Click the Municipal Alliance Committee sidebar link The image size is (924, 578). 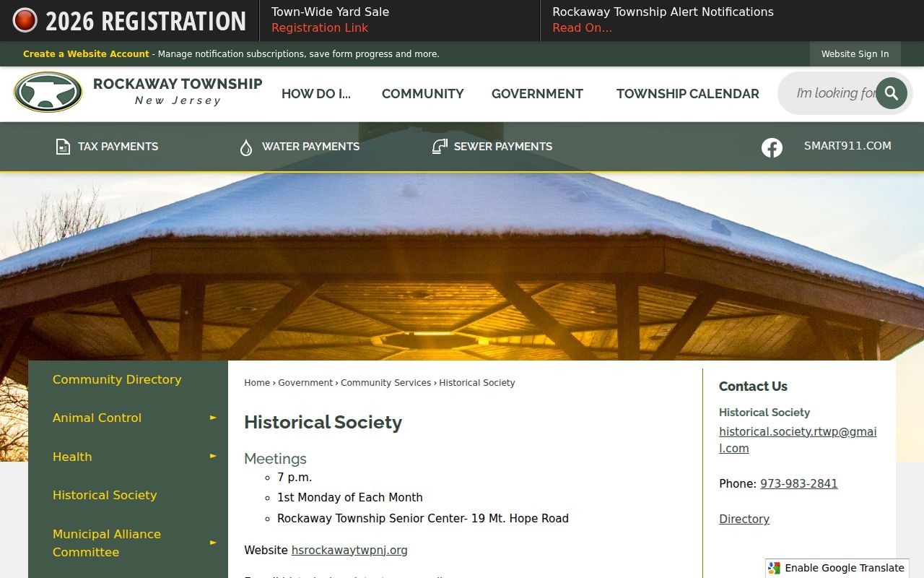107,543
